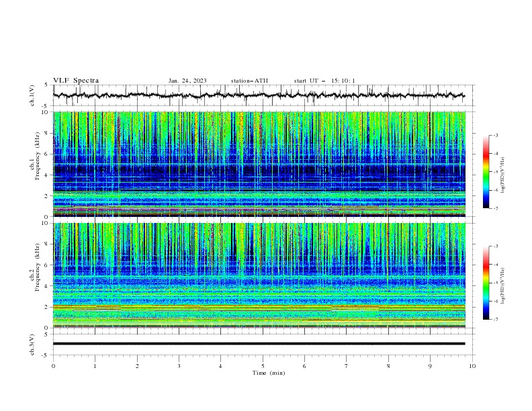Click the time axis tick label "9"
The image size is (532, 411).
(x=430, y=366)
